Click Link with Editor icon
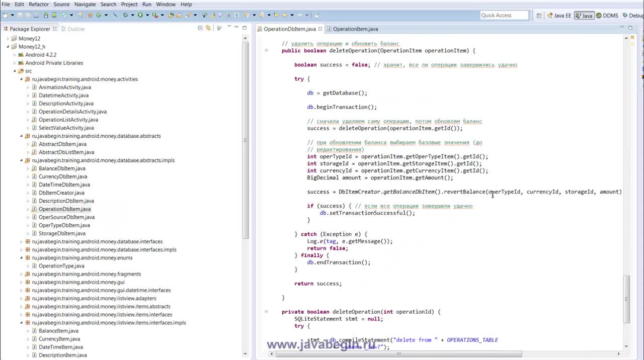 [208, 28]
